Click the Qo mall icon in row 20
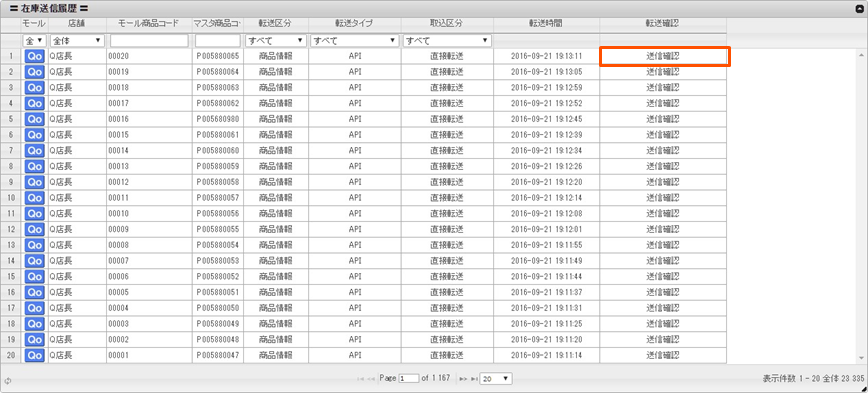Viewport: 868px width, 393px height. tap(34, 355)
